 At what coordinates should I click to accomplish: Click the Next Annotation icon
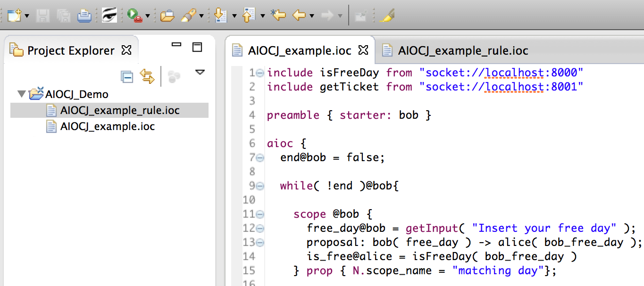[220, 16]
